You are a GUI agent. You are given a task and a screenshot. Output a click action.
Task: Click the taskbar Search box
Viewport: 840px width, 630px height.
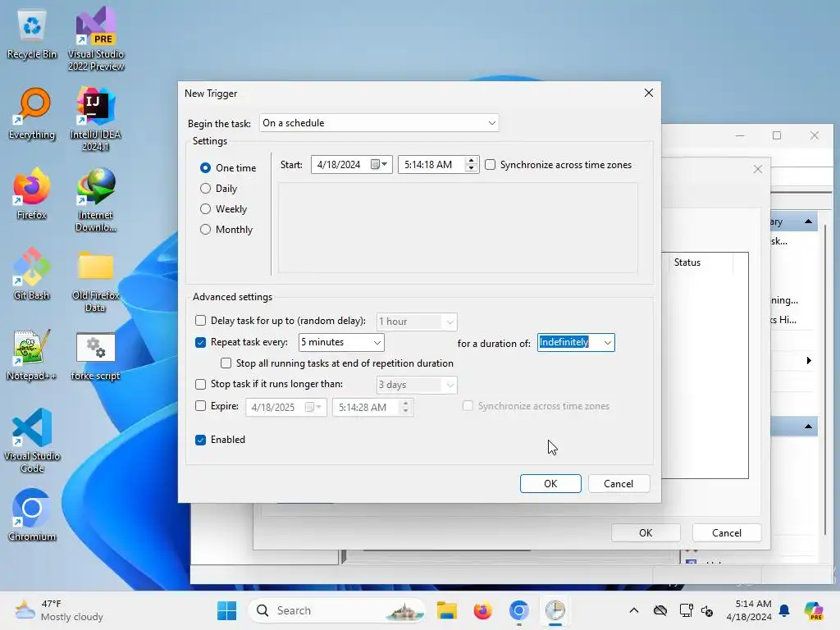click(336, 610)
